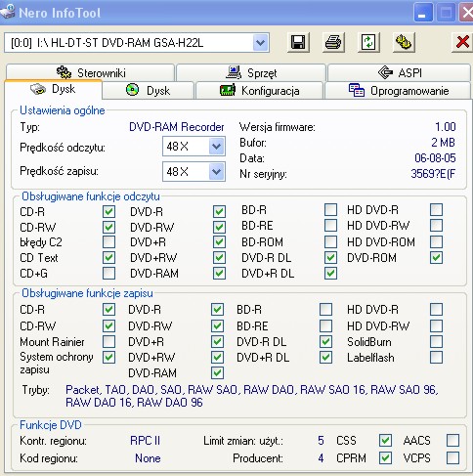This screenshot has width=473, height=476.
Task: Click the Nero InfoTool title bar icon
Action: (7, 12)
